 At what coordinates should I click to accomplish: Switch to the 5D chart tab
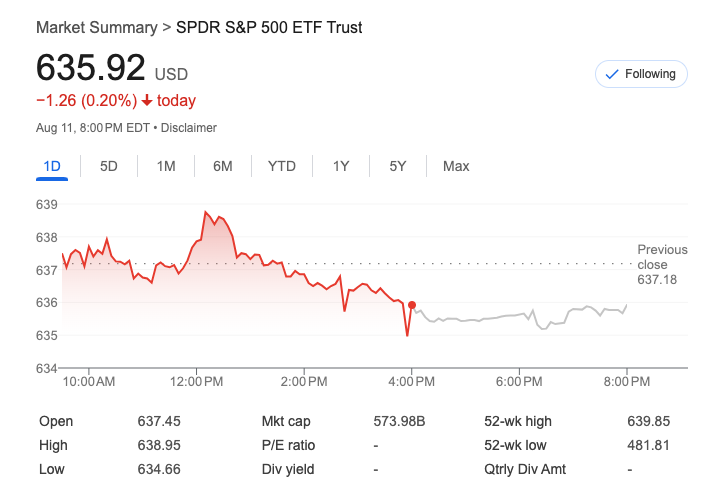pyautogui.click(x=109, y=166)
